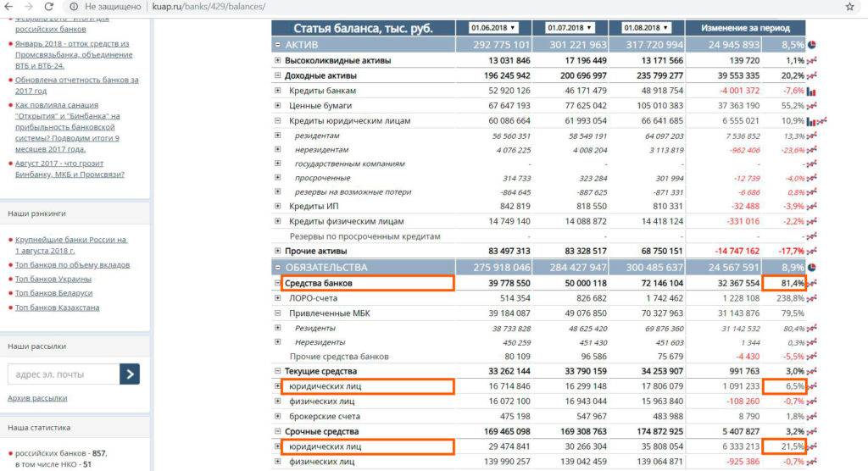Collapse the Кредиты юридическим лицам row
Image resolution: width=868 pixels, height=471 pixels.
(278, 121)
